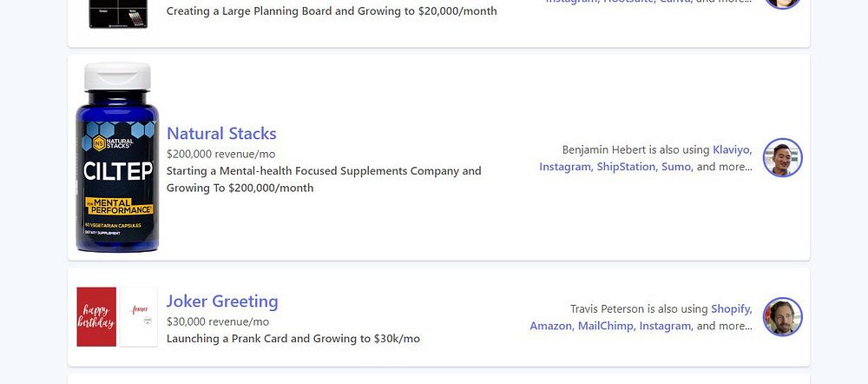The width and height of the screenshot is (868, 384).
Task: Click Travis Peterson's profile avatar
Action: pyautogui.click(x=782, y=317)
